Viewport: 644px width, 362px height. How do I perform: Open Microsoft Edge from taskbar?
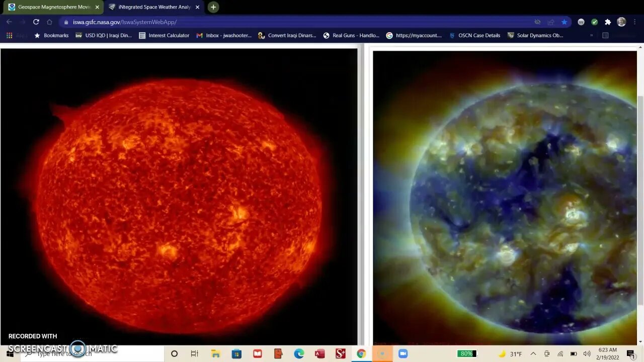pyautogui.click(x=299, y=354)
